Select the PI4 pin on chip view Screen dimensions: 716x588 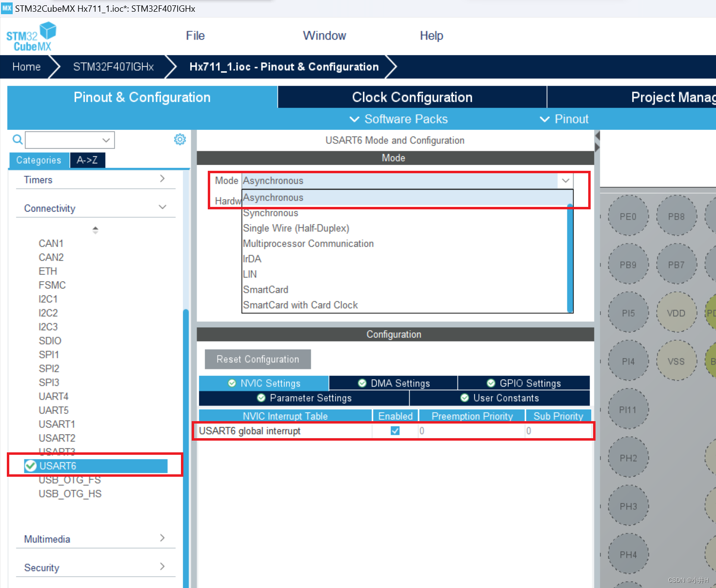[628, 362]
